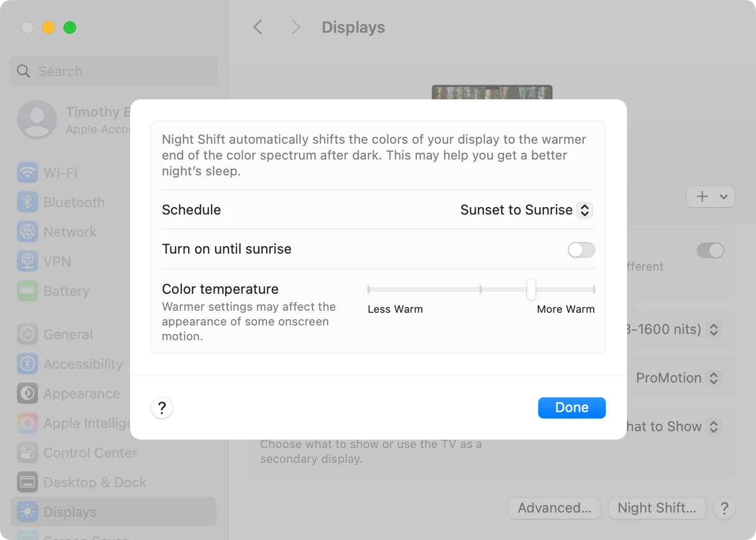Open the Schedule Sunset to Sunrise popup
This screenshot has height=540, width=756.
(x=527, y=210)
